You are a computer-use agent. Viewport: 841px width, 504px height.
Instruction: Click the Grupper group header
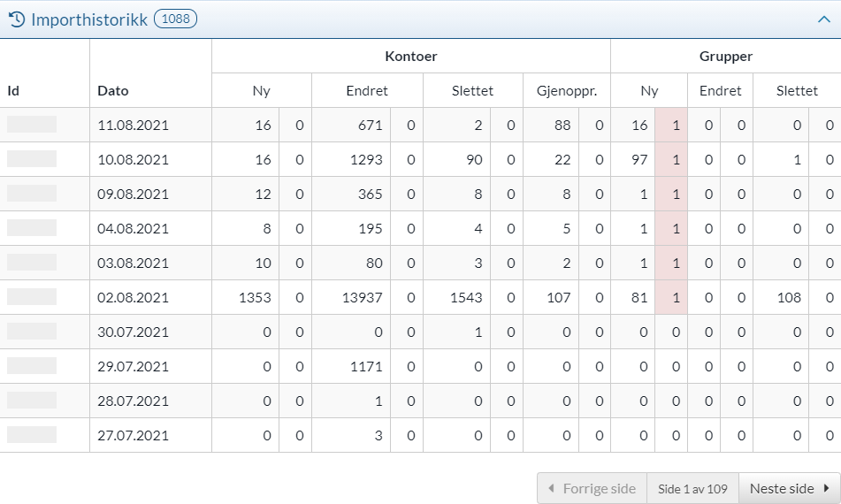point(725,56)
